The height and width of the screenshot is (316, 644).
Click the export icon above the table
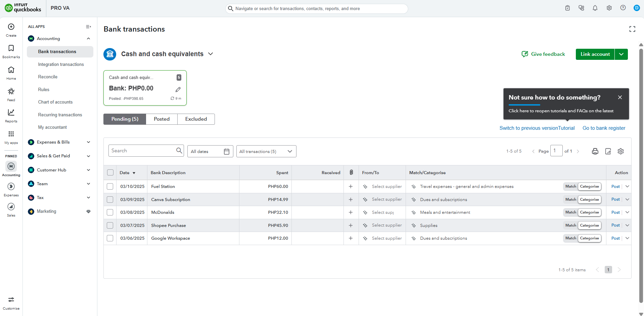coord(608,151)
